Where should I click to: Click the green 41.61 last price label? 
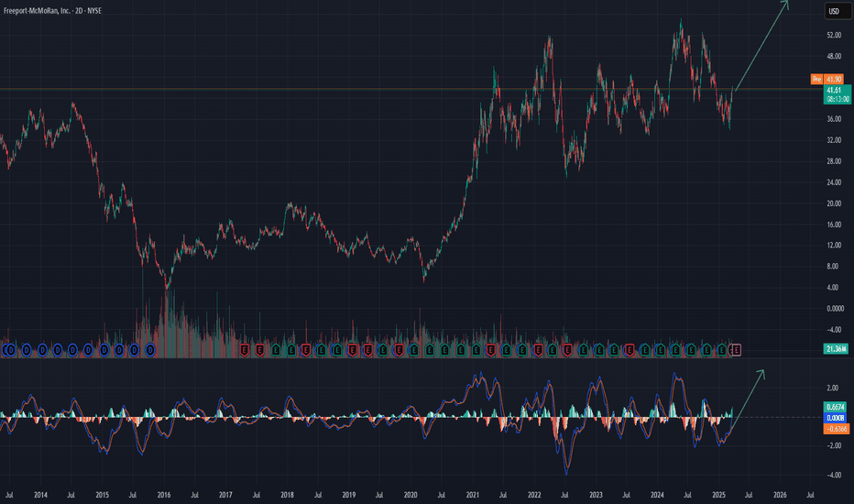[837, 94]
